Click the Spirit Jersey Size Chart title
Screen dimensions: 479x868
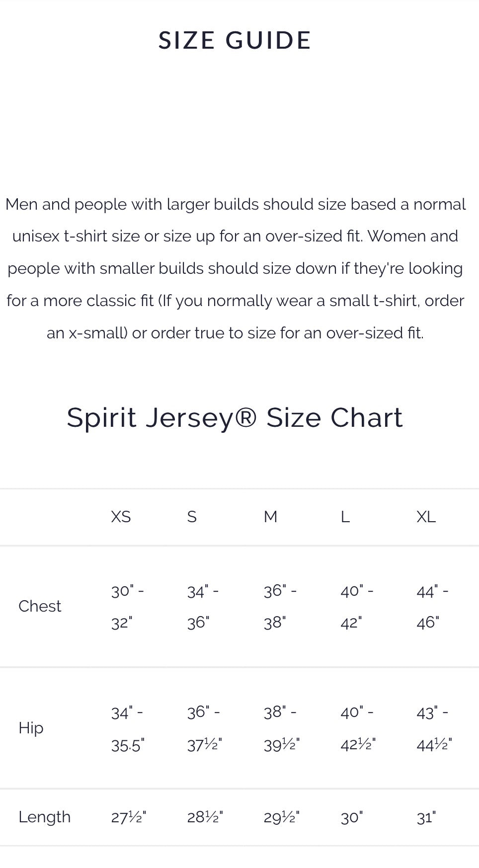[235, 417]
